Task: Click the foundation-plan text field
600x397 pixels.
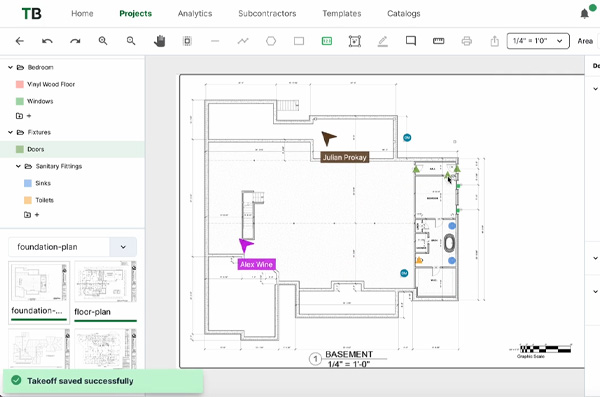Action: click(59, 247)
